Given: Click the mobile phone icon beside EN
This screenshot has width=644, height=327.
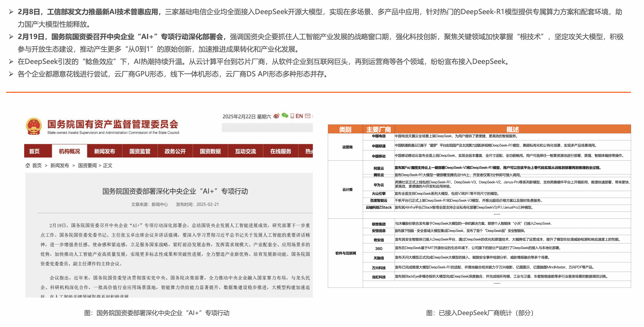Looking at the screenshot, I should 292,116.
